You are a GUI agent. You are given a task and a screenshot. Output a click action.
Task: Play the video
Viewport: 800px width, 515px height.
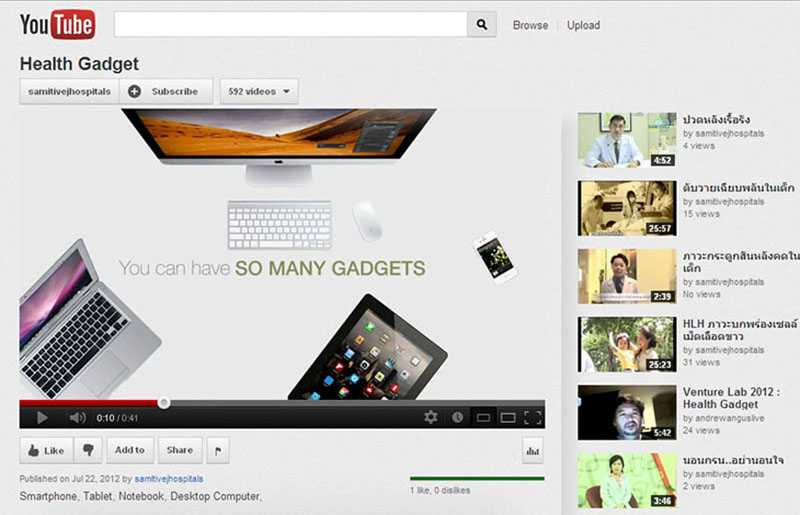(x=42, y=418)
